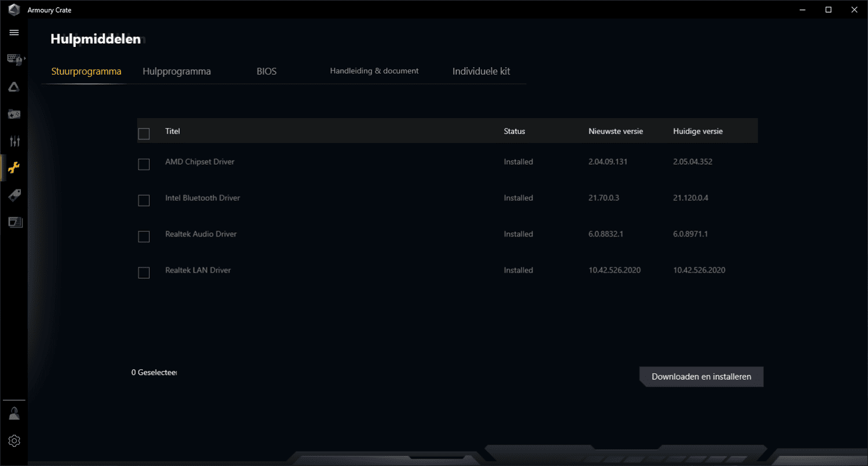
Task: Select the Intel Bluetooth Driver title
Action: 203,198
